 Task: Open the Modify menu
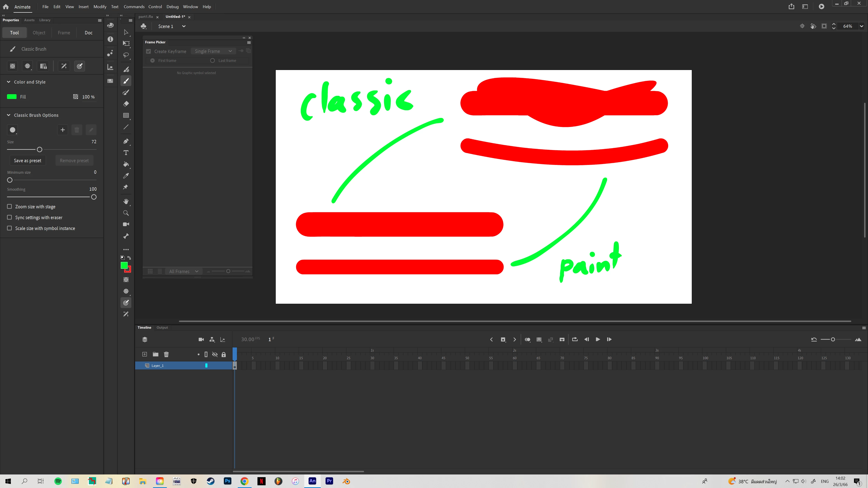100,7
